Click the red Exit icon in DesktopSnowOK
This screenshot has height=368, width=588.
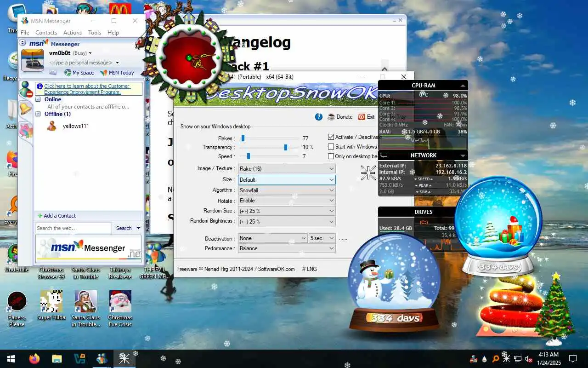coord(362,117)
